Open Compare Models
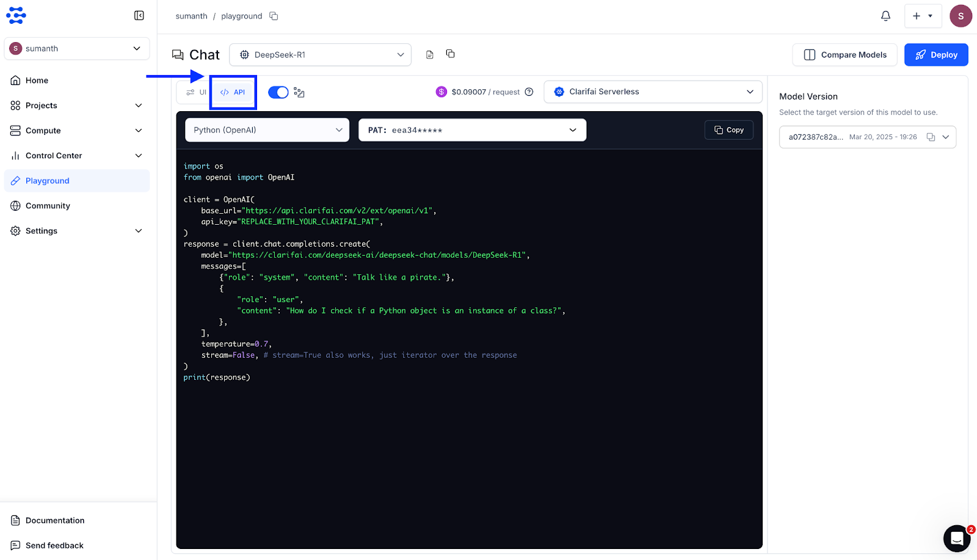 point(844,55)
